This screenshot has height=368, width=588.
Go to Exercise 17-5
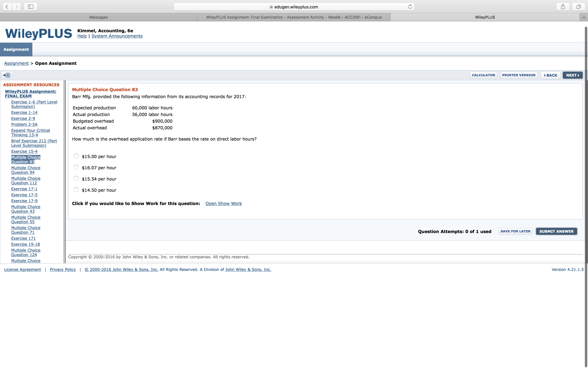[24, 195]
